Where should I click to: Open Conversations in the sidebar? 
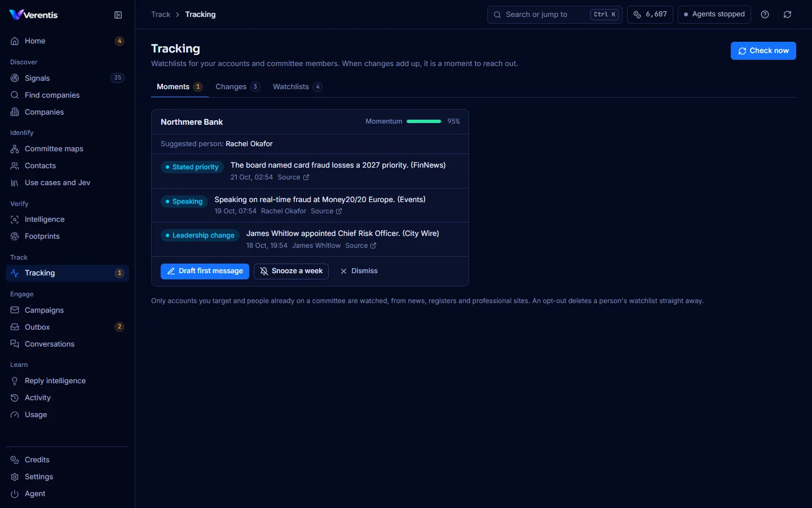67,344
